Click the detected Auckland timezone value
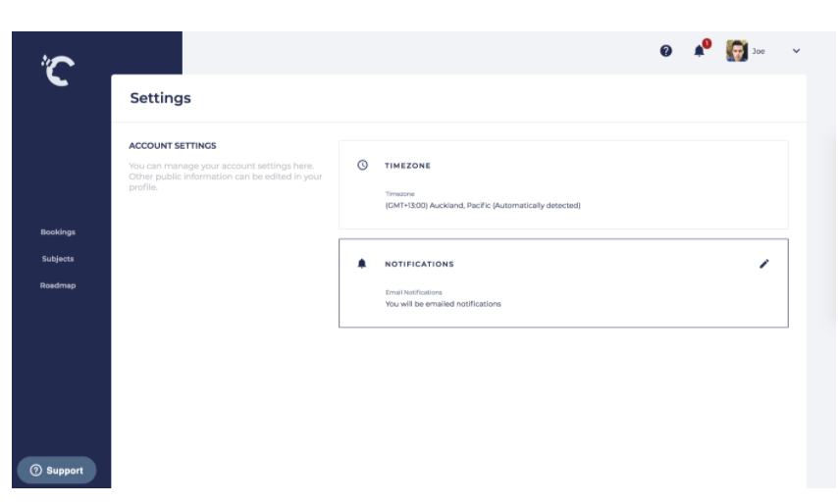Screen dimensions: 838x504 click(x=483, y=206)
